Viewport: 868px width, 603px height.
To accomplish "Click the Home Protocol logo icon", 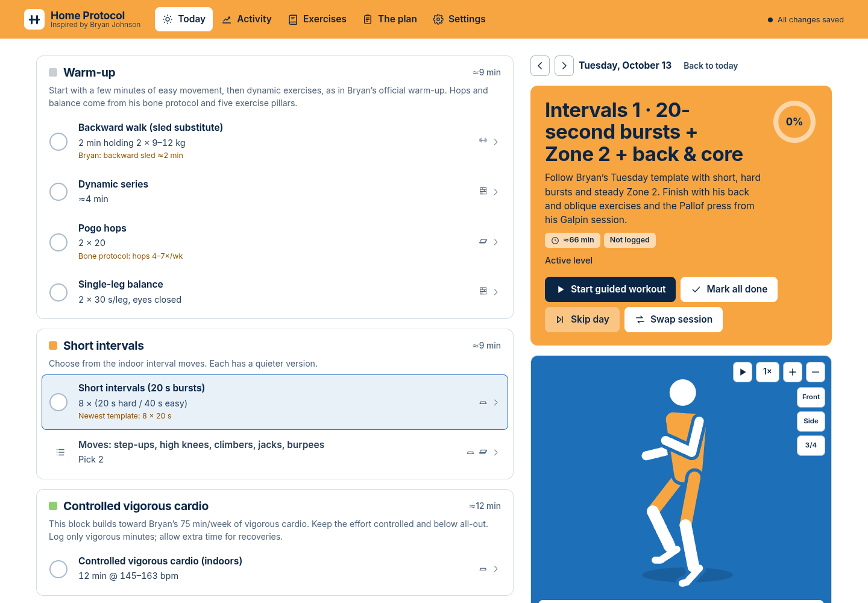I will pos(34,19).
